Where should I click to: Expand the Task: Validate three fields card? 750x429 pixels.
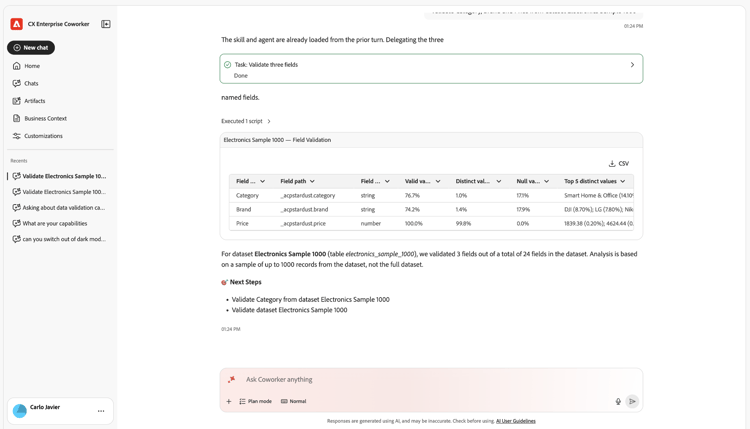point(632,65)
